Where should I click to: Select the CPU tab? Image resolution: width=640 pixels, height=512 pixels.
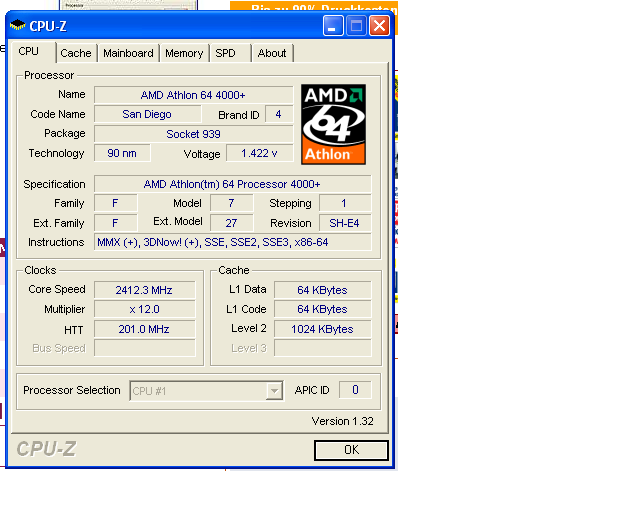click(29, 51)
